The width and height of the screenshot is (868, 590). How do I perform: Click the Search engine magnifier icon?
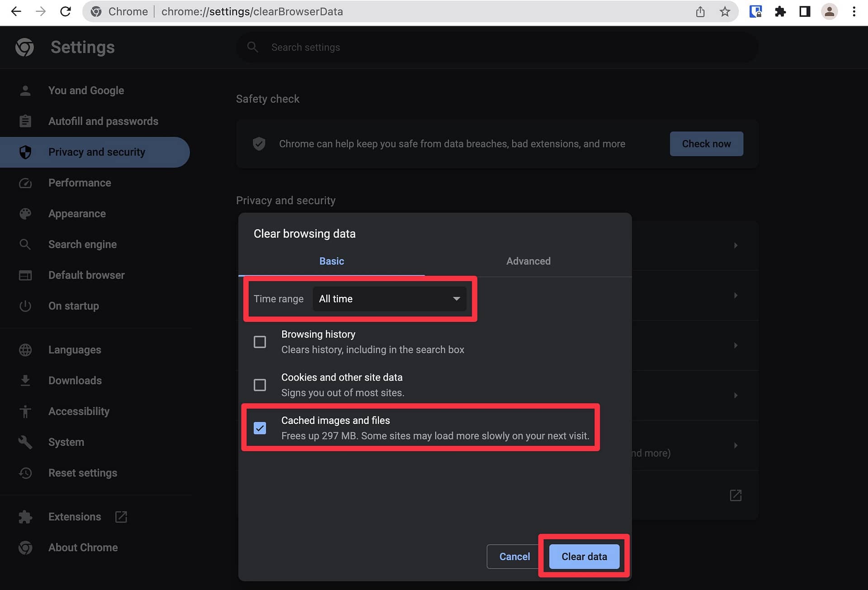coord(24,244)
